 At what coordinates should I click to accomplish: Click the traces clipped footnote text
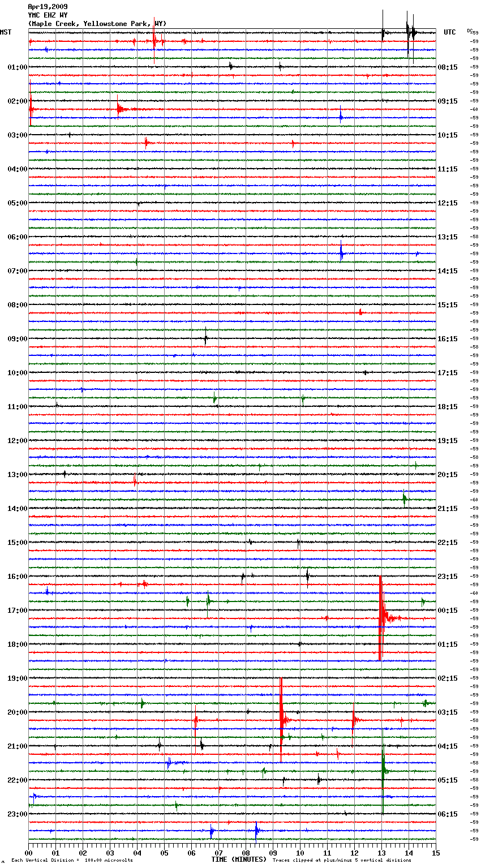point(342,861)
